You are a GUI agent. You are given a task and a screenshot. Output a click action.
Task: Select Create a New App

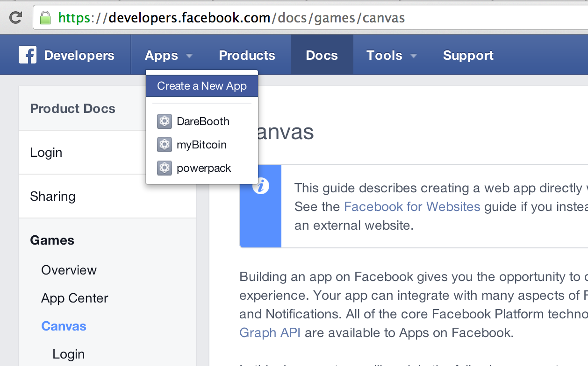coord(202,86)
